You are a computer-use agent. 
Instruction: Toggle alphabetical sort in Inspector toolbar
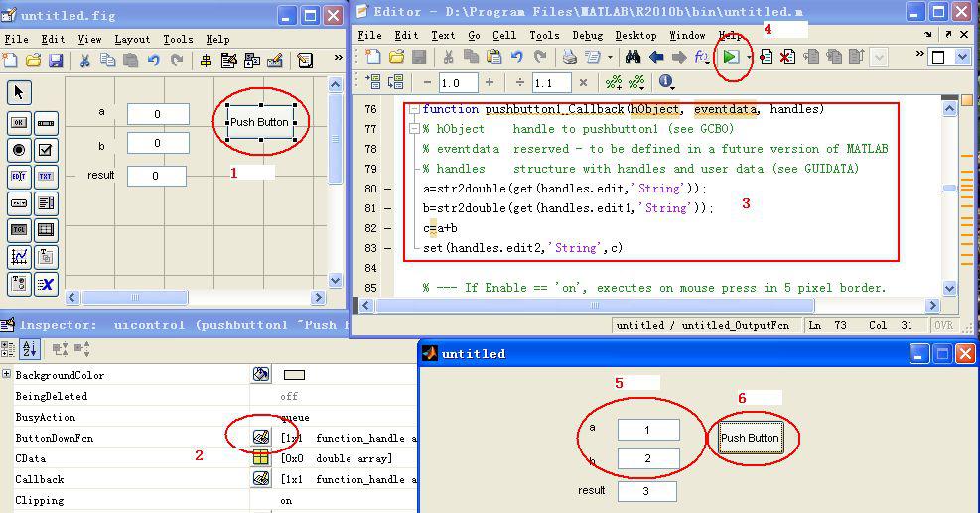[x=30, y=349]
